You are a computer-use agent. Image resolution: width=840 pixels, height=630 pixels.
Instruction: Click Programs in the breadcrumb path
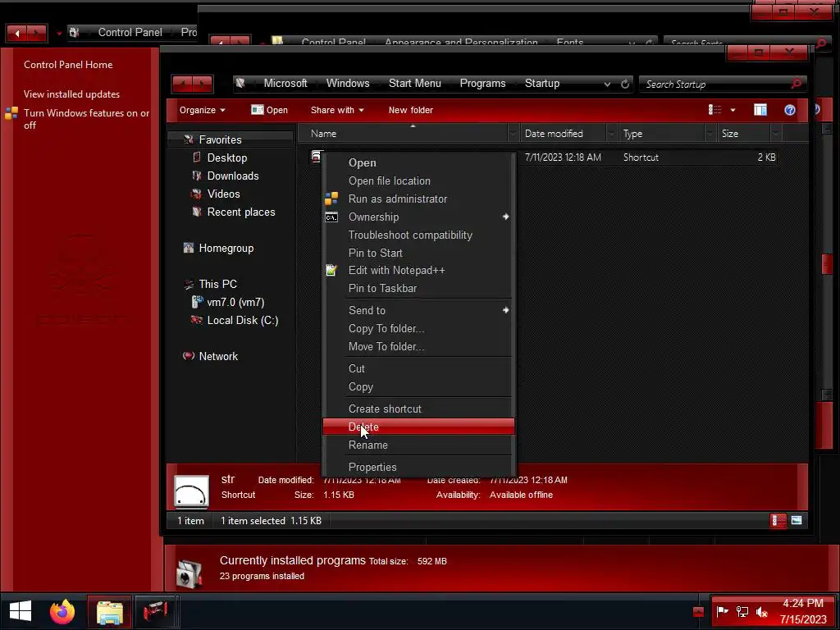(x=482, y=84)
